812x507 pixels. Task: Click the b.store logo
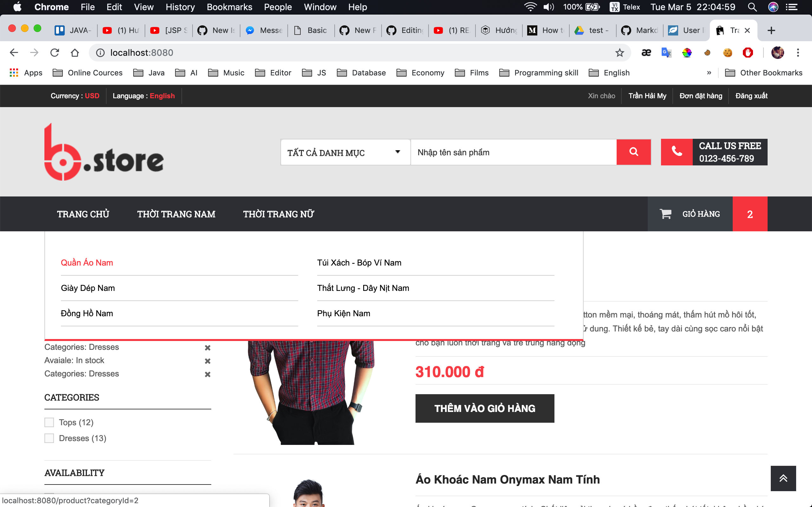click(x=103, y=151)
